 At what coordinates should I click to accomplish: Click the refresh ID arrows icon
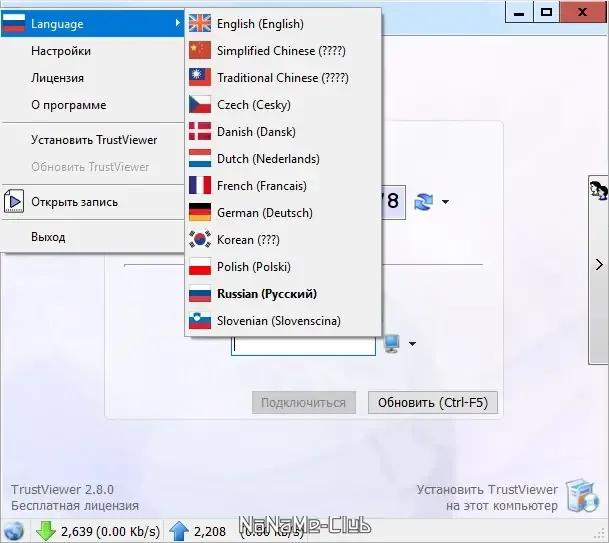[x=424, y=202]
